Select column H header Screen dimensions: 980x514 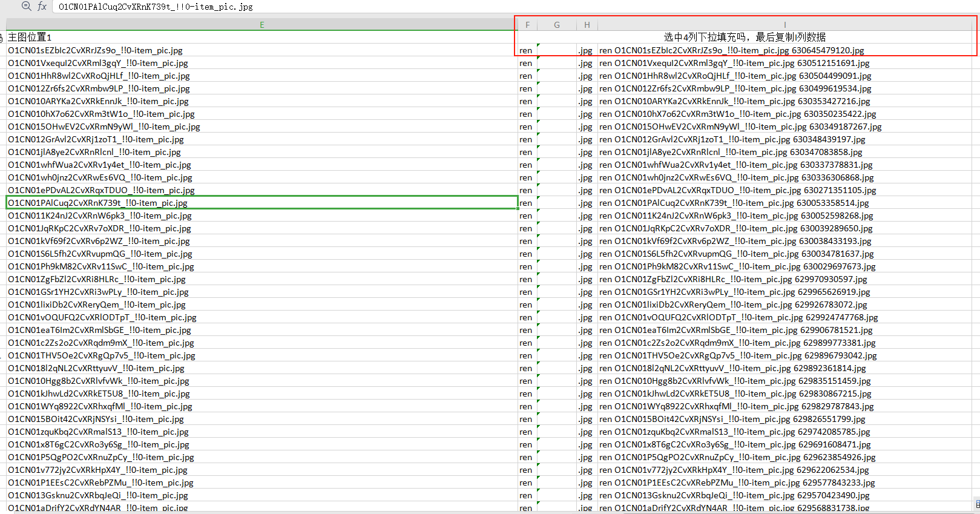(x=587, y=25)
